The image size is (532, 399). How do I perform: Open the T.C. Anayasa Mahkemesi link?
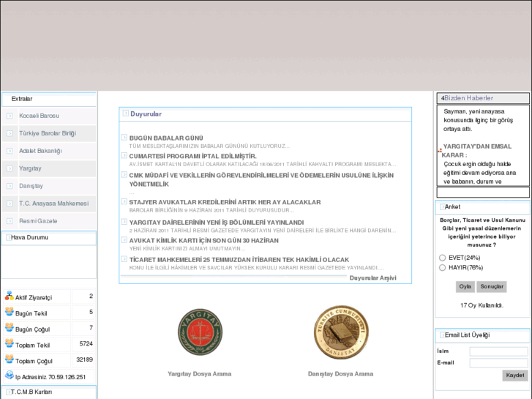(x=53, y=204)
